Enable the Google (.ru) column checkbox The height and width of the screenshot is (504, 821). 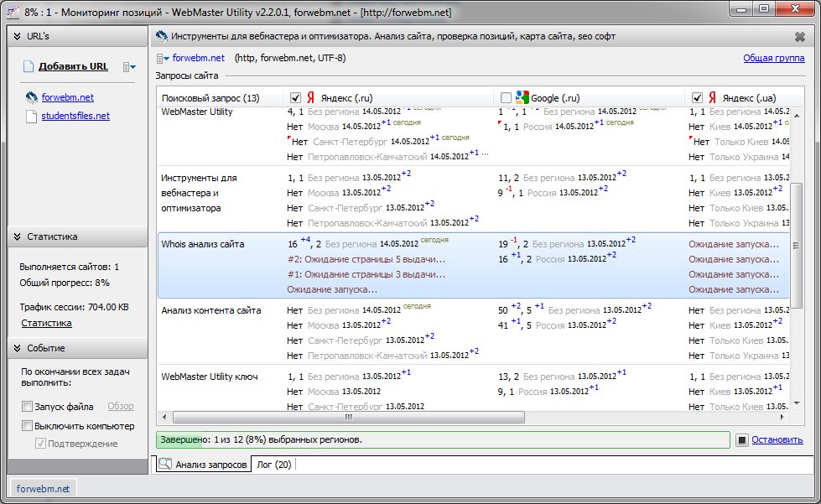tap(506, 97)
